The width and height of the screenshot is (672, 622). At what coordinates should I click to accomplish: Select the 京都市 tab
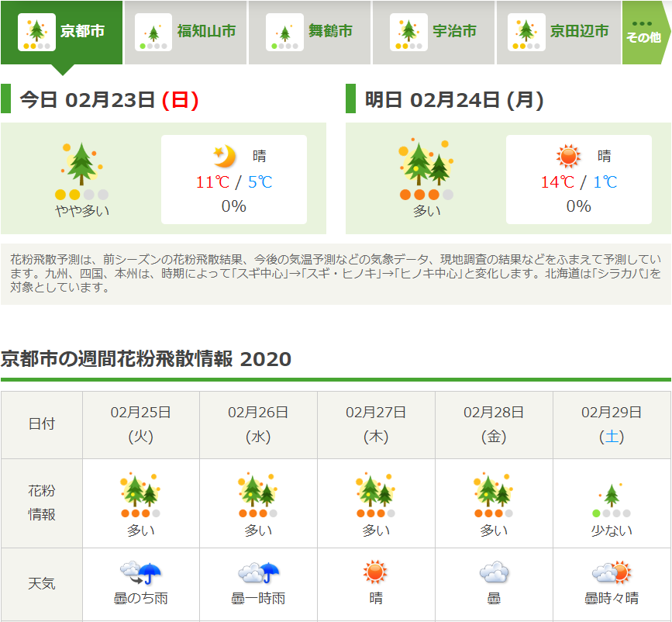[x=62, y=32]
